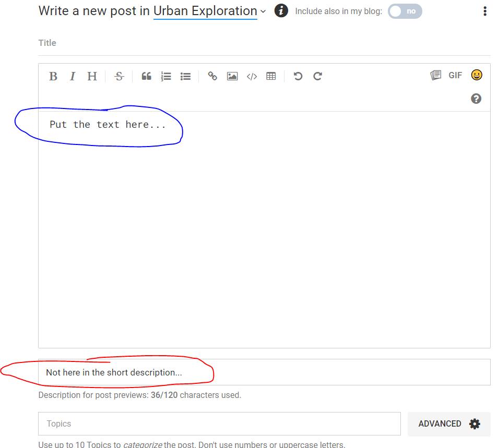Toggle bold text formatting
The width and height of the screenshot is (498, 448).
[x=53, y=76]
